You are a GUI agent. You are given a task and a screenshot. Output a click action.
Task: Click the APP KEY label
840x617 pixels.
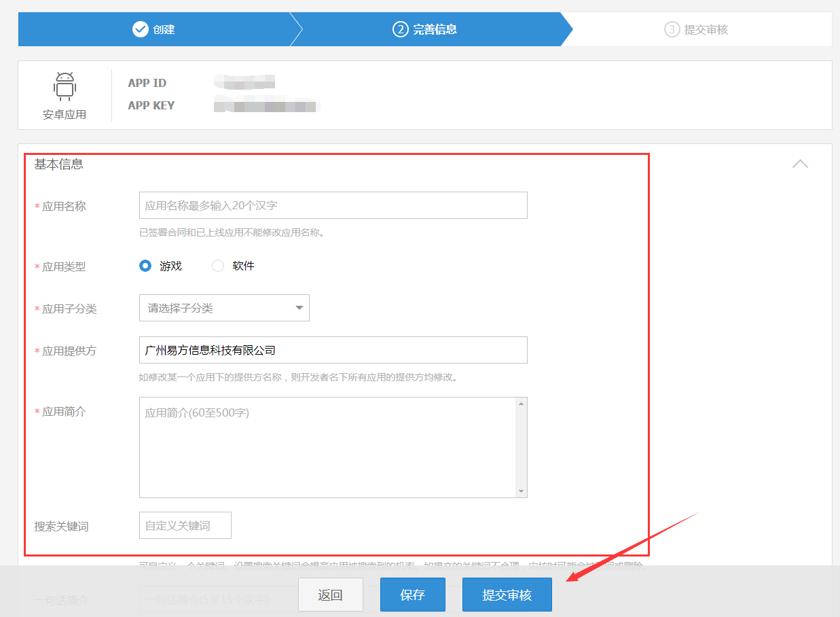pyautogui.click(x=151, y=105)
